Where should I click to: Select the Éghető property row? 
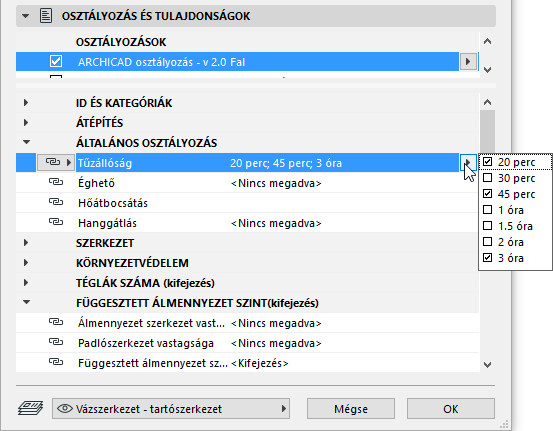coord(247,183)
